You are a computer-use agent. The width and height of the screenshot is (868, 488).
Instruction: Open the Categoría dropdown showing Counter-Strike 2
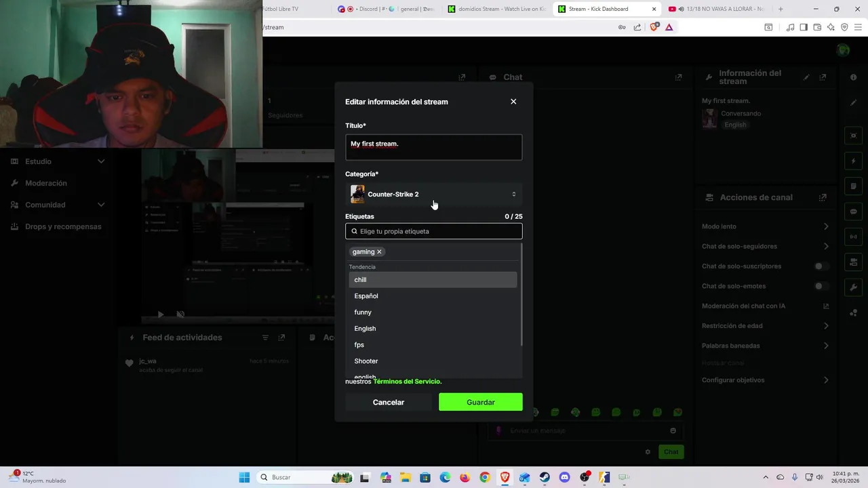click(x=433, y=195)
